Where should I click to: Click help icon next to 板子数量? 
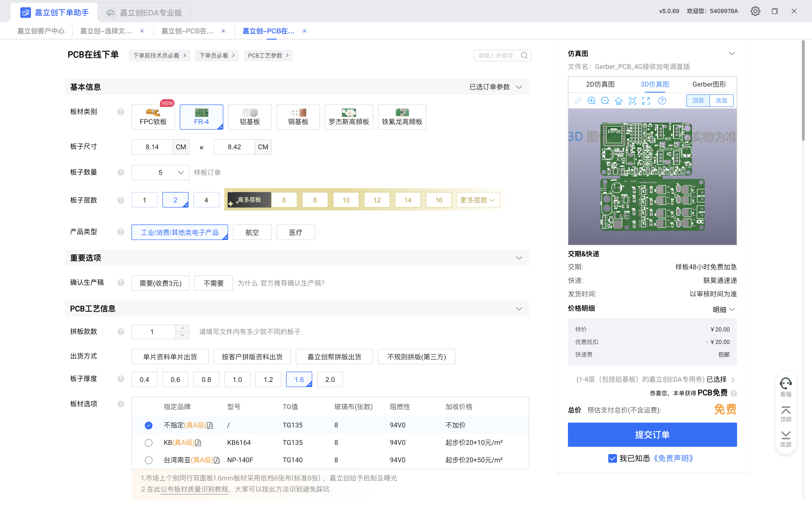pos(121,172)
